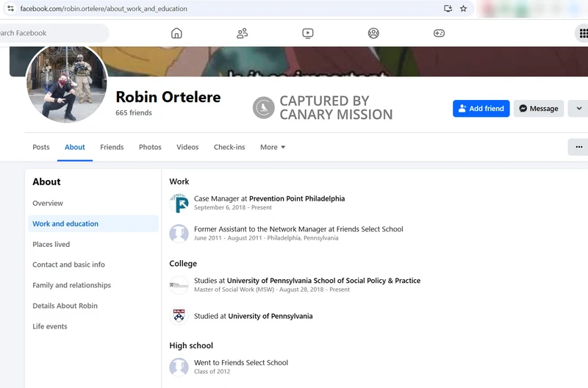Open Robin Ortelere's profile picture
The width and height of the screenshot is (588, 388).
(67, 83)
